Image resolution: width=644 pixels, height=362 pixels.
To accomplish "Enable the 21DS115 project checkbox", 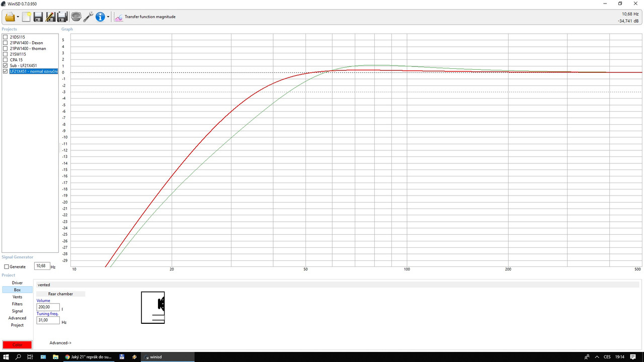I will (x=6, y=37).
